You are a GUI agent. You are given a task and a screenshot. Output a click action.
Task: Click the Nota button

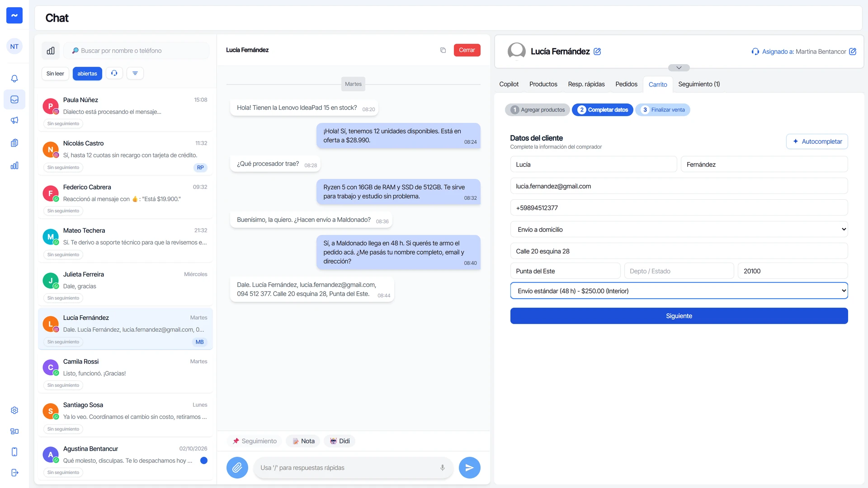(303, 441)
